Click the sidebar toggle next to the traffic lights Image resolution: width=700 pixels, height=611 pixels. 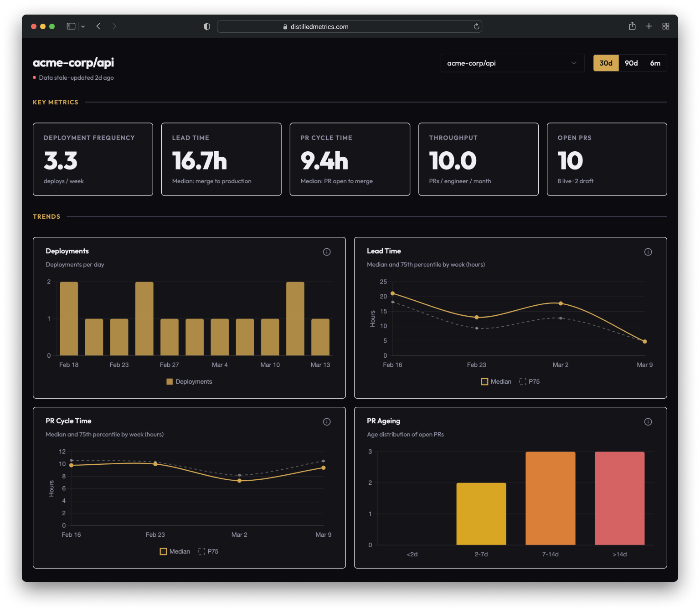pos(71,26)
